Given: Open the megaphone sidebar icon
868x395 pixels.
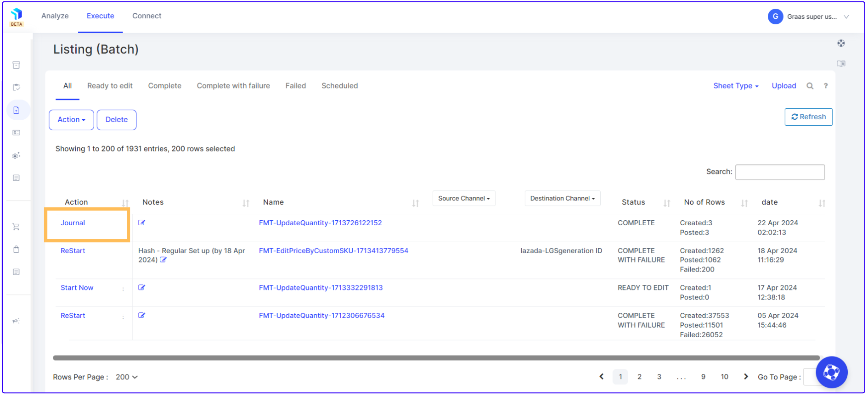Looking at the screenshot, I should [16, 321].
